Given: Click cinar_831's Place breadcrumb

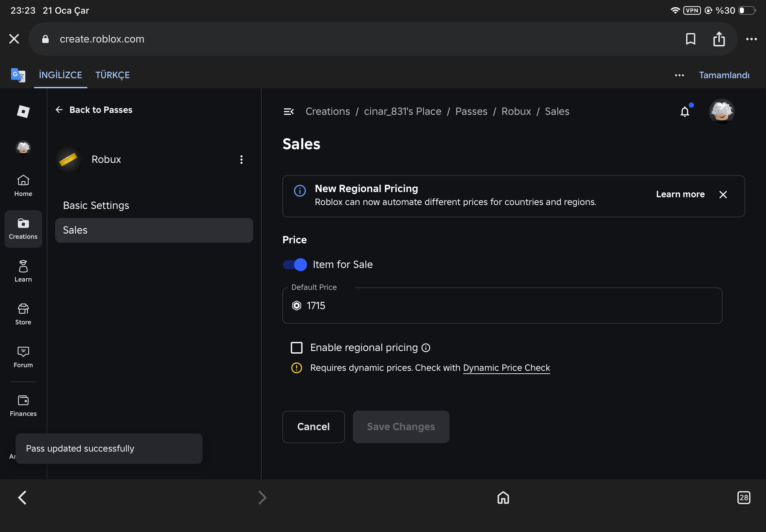Looking at the screenshot, I should 402,111.
